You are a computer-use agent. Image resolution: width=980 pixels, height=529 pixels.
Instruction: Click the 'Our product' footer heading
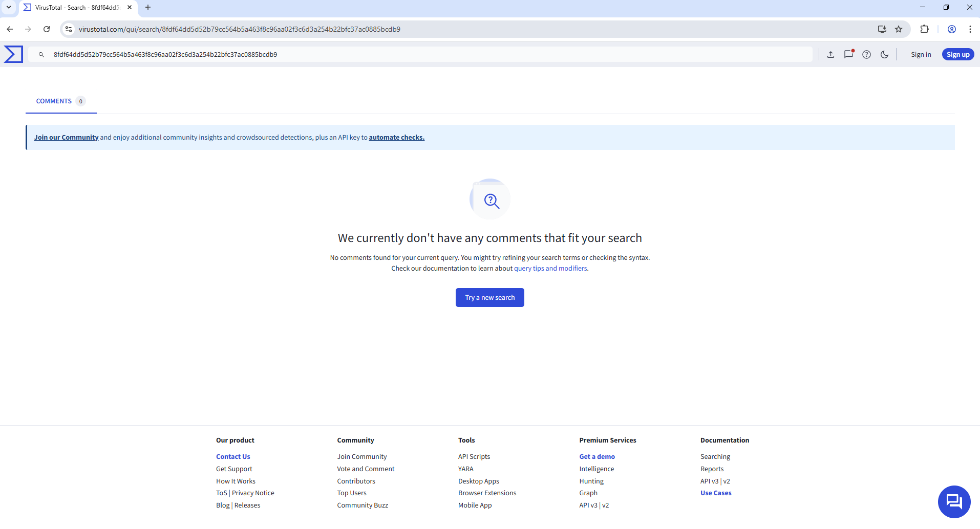(x=235, y=440)
